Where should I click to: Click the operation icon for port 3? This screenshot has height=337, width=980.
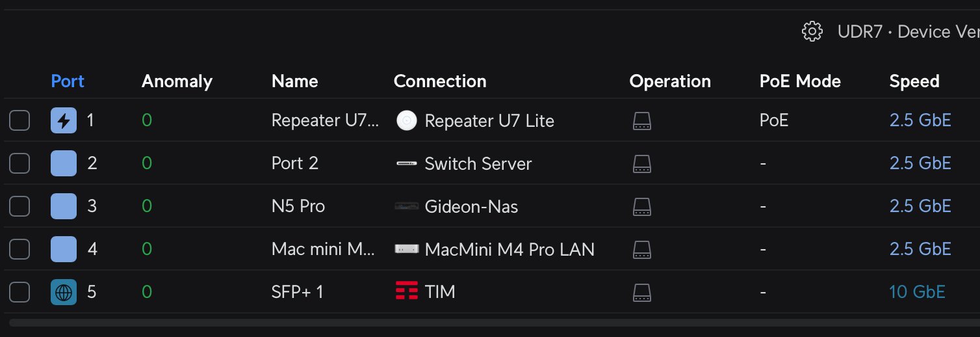(x=641, y=206)
